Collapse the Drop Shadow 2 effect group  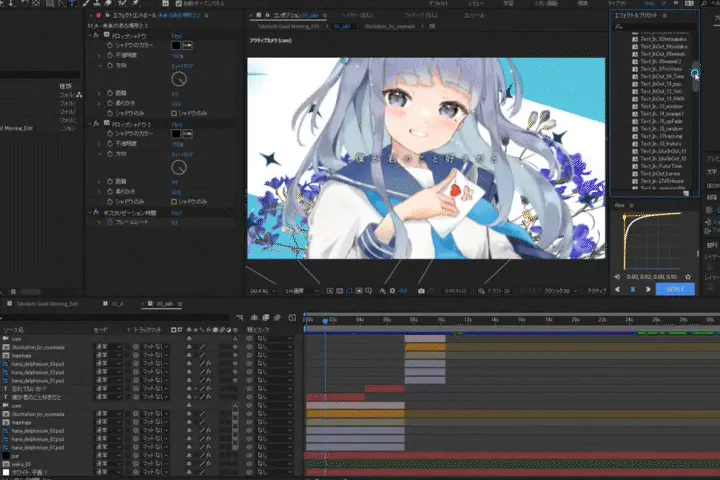[x=90, y=124]
